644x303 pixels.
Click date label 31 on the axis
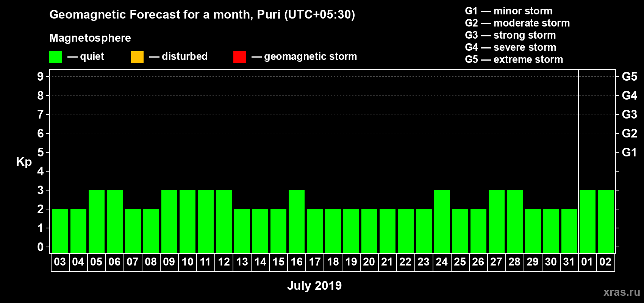[x=569, y=262]
